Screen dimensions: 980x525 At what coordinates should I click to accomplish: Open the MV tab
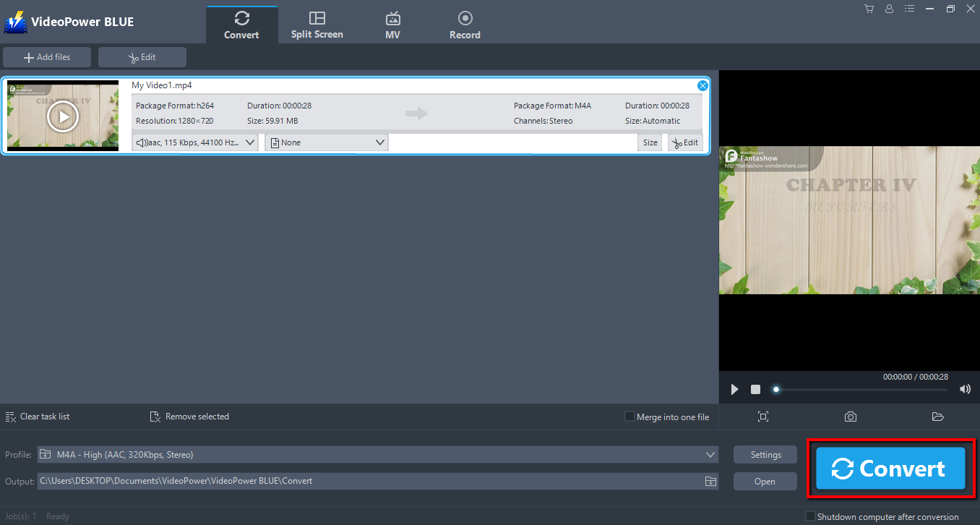[393, 25]
